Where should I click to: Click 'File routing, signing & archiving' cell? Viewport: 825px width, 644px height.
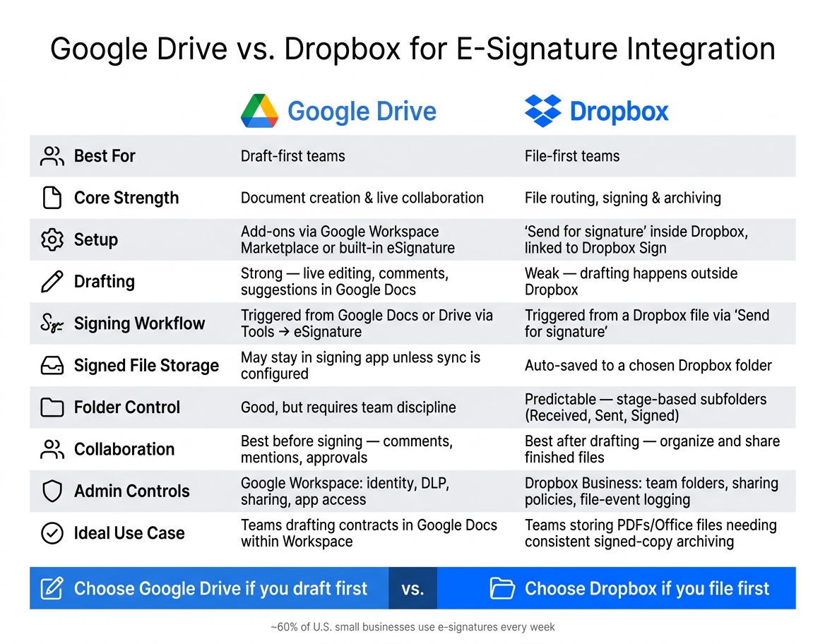click(622, 198)
